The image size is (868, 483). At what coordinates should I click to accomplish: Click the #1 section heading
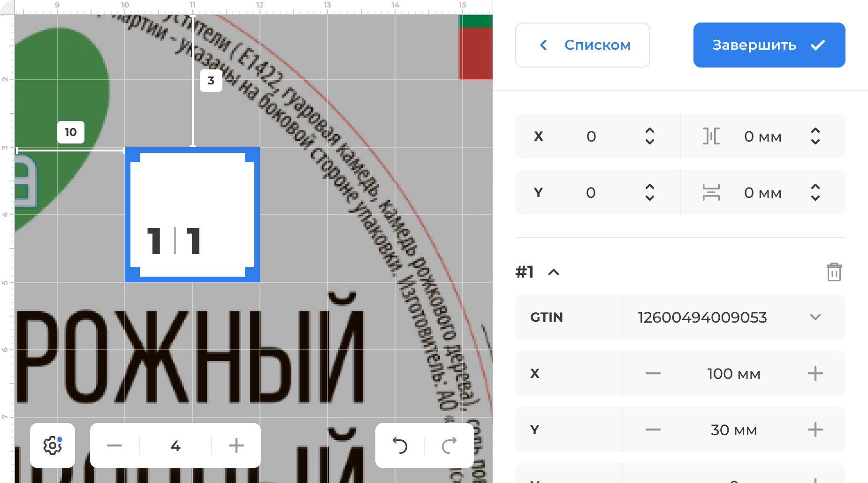point(525,272)
